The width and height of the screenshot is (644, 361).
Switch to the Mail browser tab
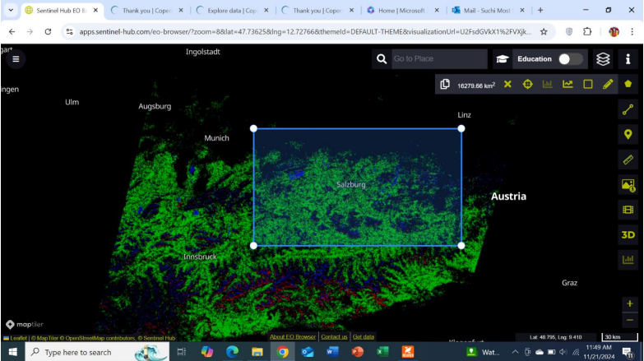488,10
